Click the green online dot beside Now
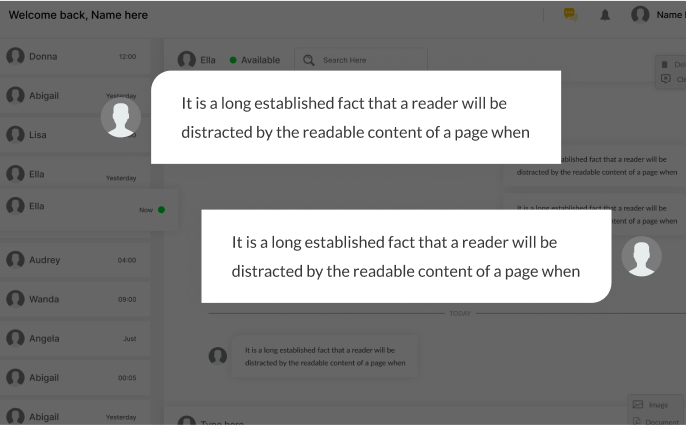 [x=161, y=210]
